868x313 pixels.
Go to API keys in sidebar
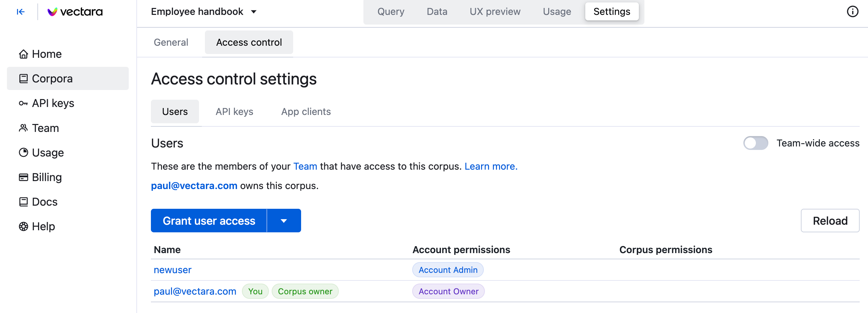click(53, 103)
